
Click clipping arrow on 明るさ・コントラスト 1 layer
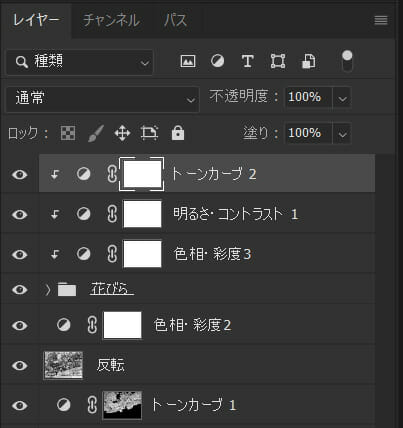pos(55,214)
